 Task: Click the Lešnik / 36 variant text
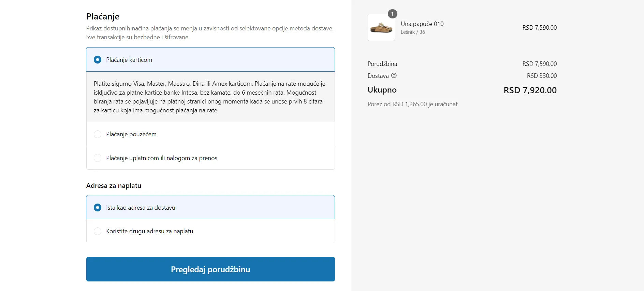[x=413, y=32]
